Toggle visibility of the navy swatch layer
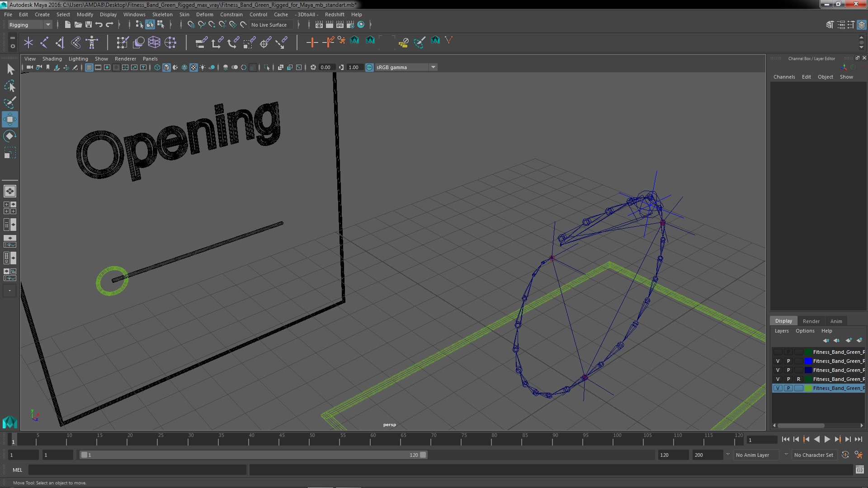Image resolution: width=868 pixels, height=488 pixels. click(x=778, y=370)
